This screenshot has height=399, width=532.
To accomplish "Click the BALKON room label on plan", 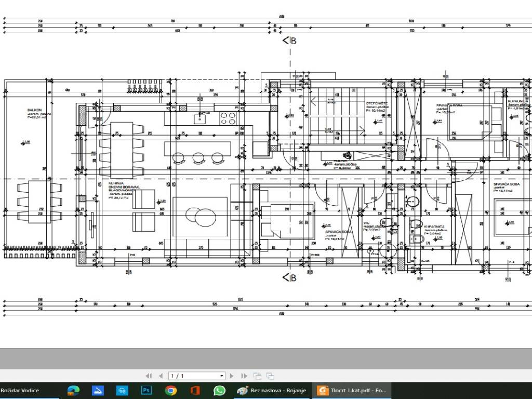I will coord(35,111).
